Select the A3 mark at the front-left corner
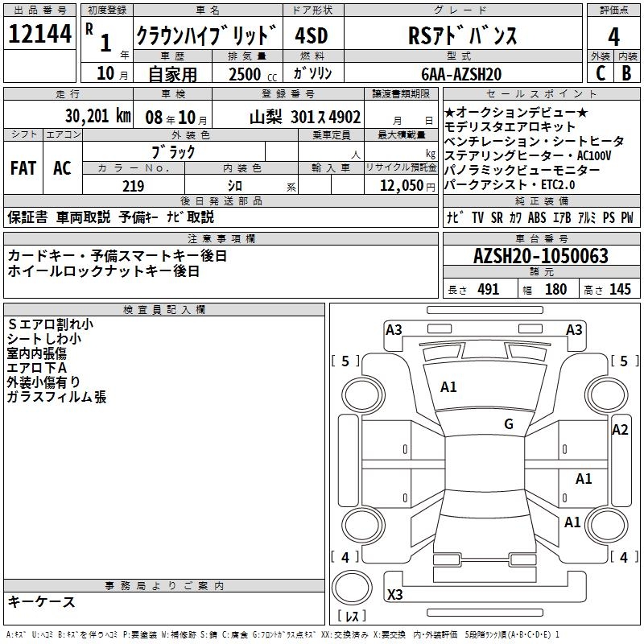 [x=394, y=329]
